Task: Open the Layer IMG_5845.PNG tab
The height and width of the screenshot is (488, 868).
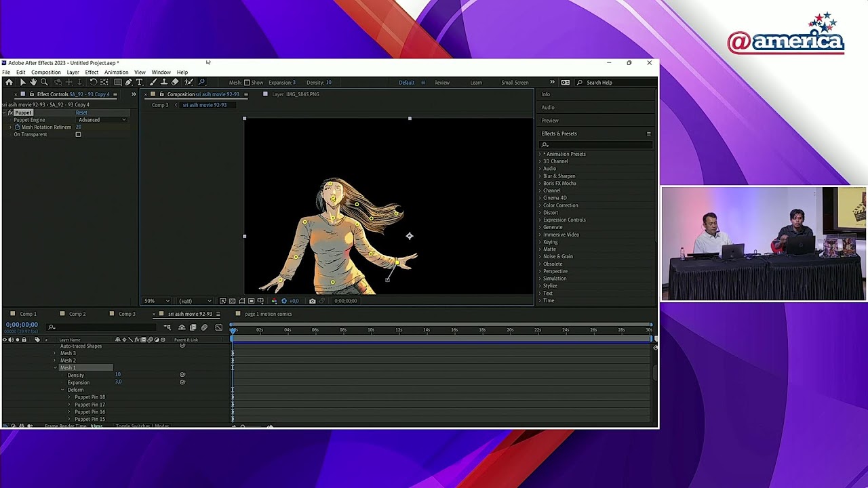Action: click(296, 94)
